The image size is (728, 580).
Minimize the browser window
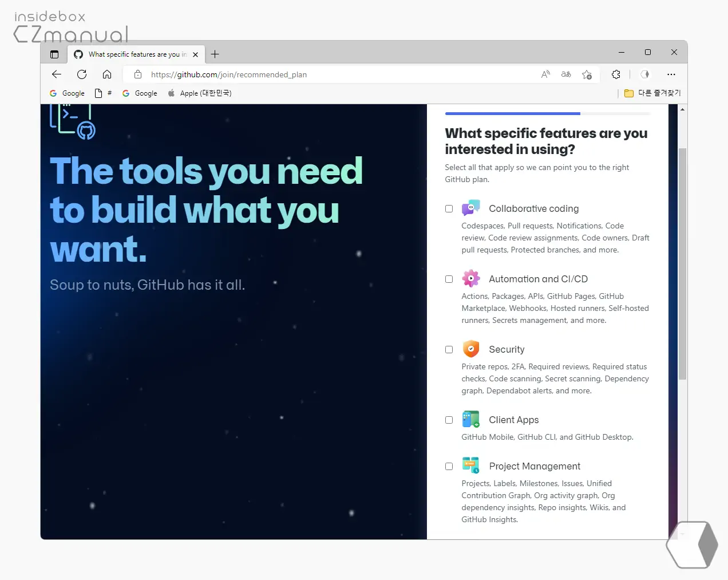(x=622, y=52)
